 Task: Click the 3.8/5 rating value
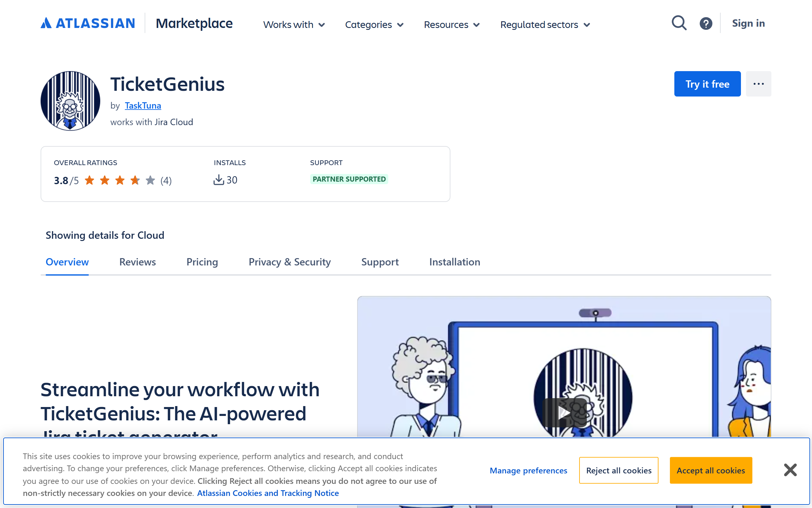(x=66, y=180)
